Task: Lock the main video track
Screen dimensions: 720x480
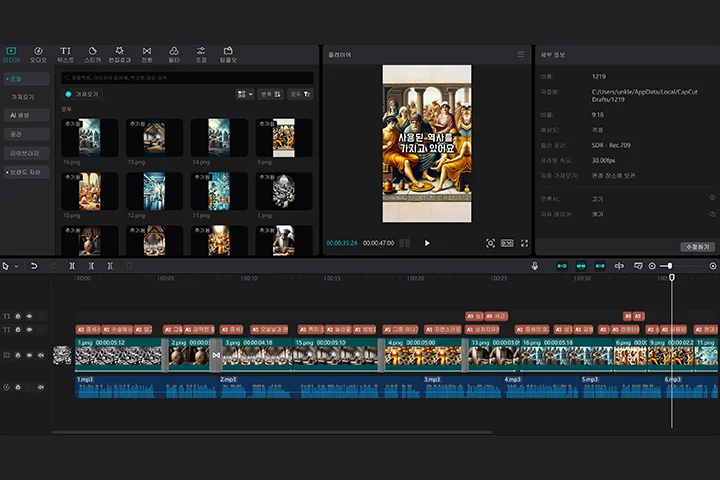Action: (18, 355)
